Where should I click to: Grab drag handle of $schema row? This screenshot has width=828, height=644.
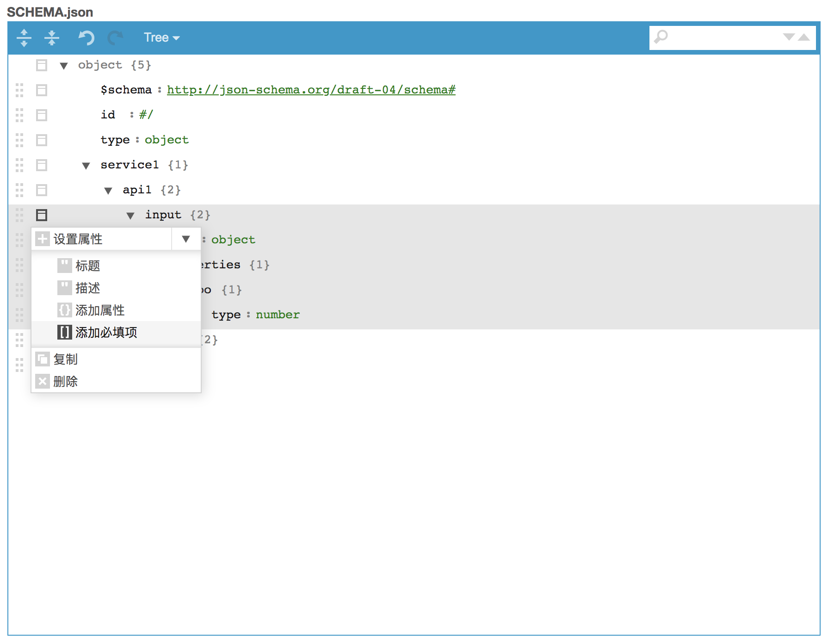coord(19,90)
